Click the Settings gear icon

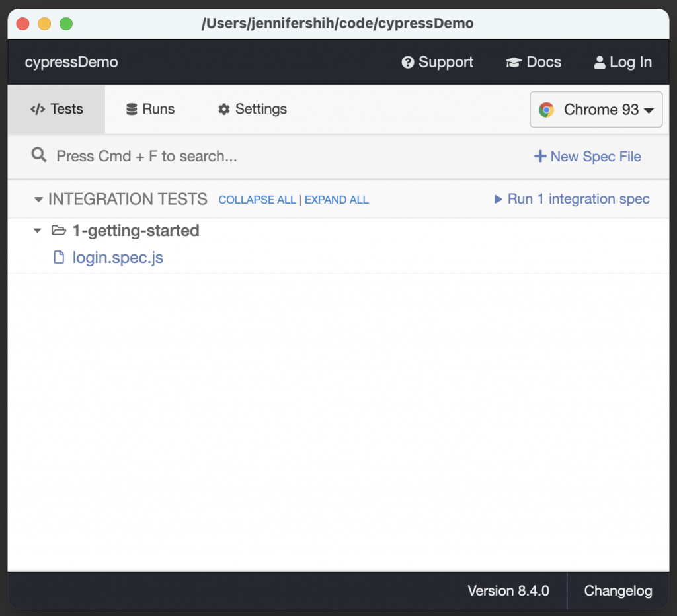[x=223, y=109]
